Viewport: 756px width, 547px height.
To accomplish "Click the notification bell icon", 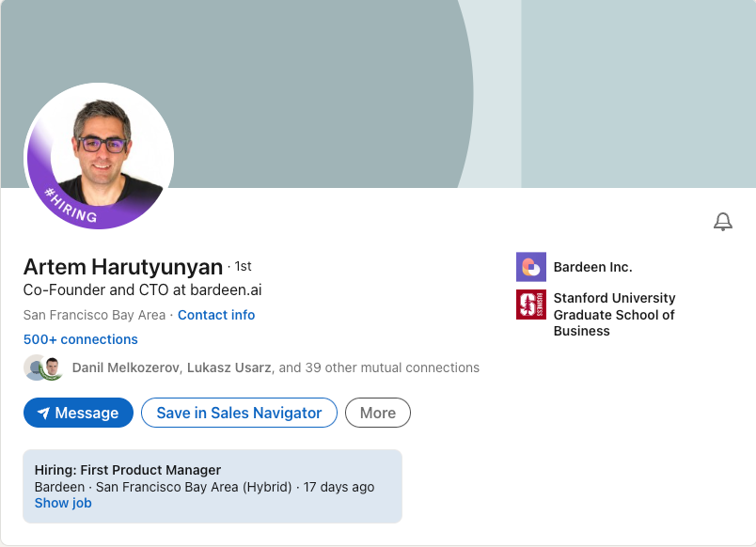I will [x=723, y=222].
